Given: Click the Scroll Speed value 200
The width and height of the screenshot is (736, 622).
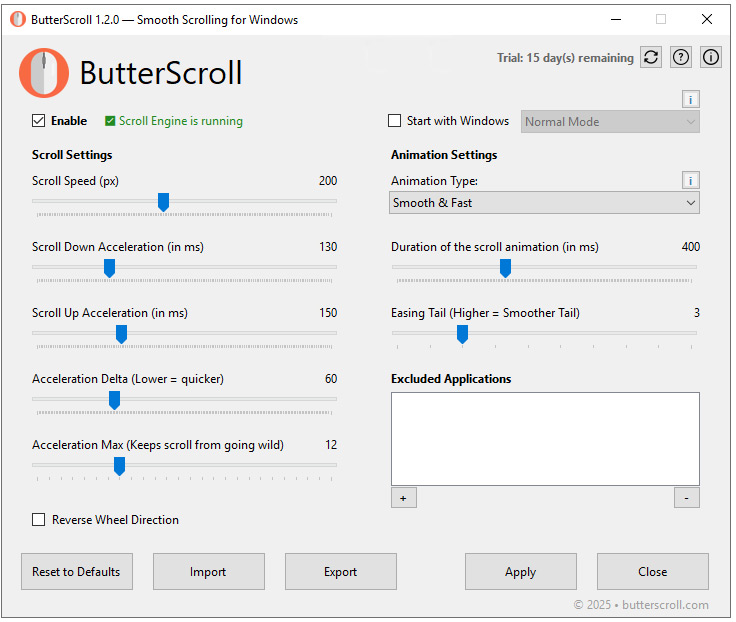Looking at the screenshot, I should pos(328,181).
